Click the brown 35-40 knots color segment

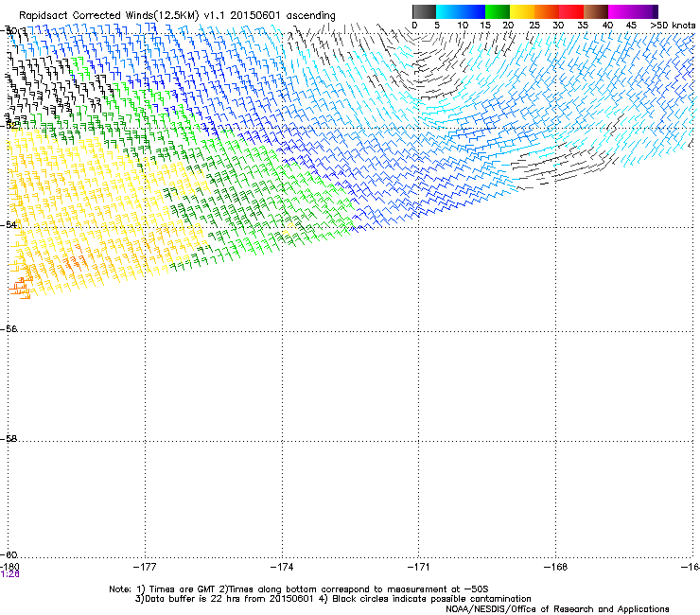click(596, 11)
